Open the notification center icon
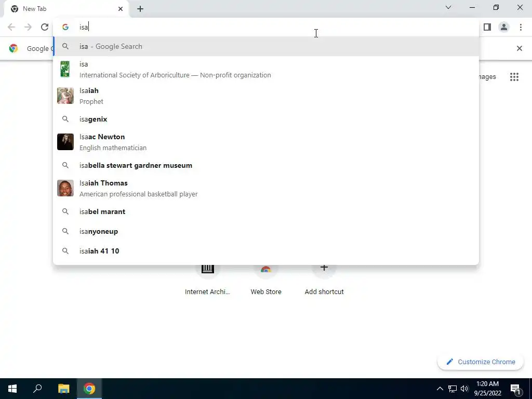This screenshot has height=399, width=532. [515, 389]
